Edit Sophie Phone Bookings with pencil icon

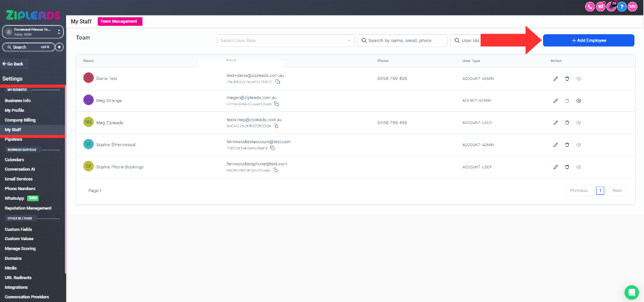[x=556, y=167]
